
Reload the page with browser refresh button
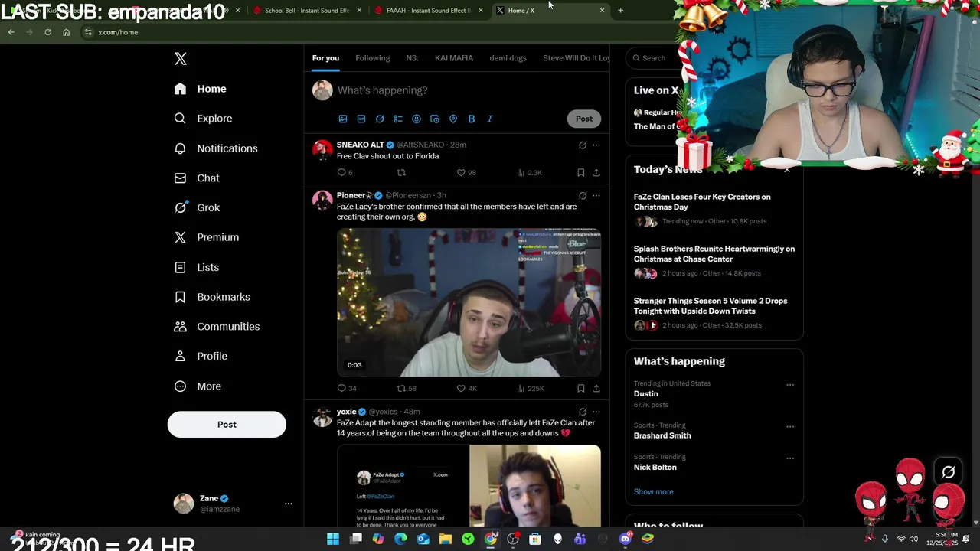tap(47, 32)
